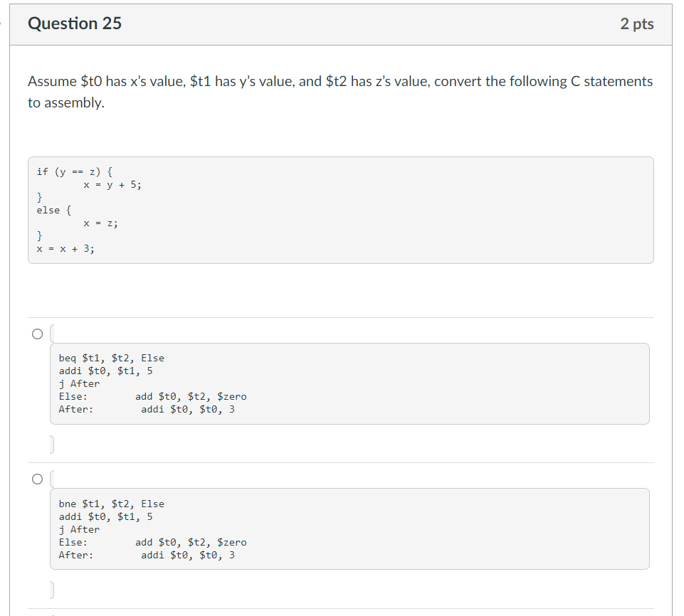Click the Else: label in the first answer block

[71, 396]
